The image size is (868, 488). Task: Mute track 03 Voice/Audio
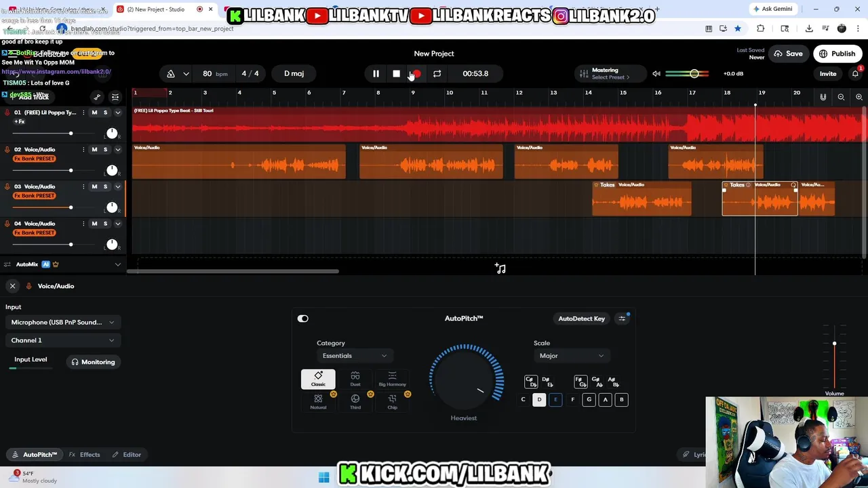coord(94,186)
